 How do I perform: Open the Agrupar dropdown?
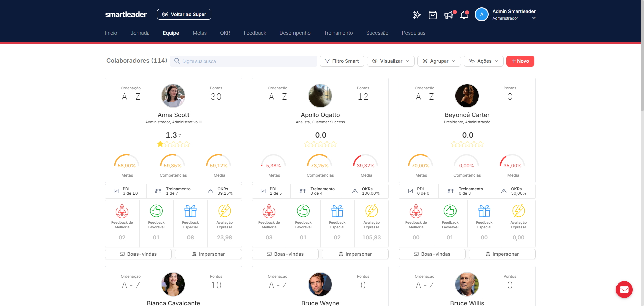(439, 61)
